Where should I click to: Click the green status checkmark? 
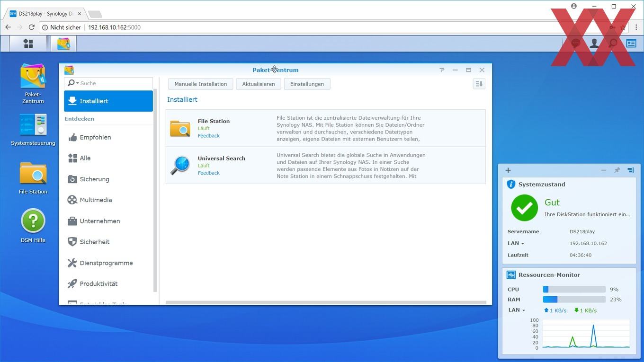point(524,208)
